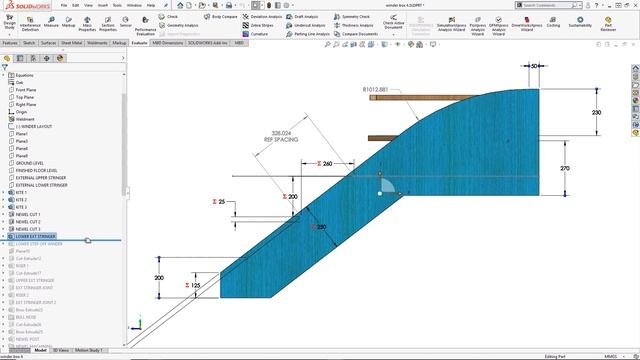Screen dimensions: 640x360
Task: Open the FeatureManager design tree tab
Action: pyautogui.click(x=7, y=58)
